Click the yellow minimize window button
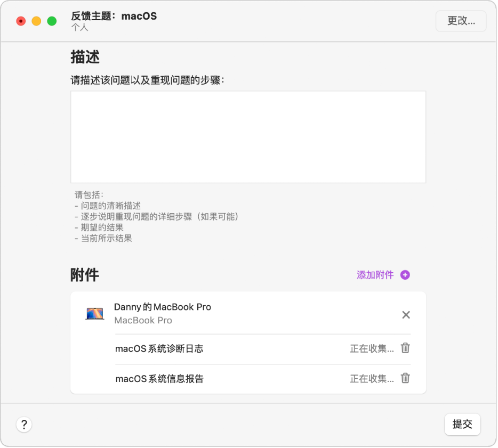 coord(36,21)
